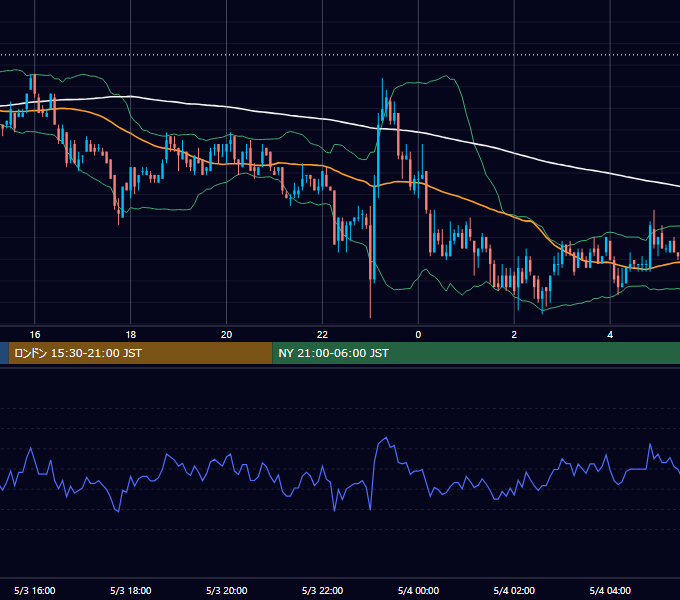Click the hour label 4 on the axis

[x=610, y=335]
